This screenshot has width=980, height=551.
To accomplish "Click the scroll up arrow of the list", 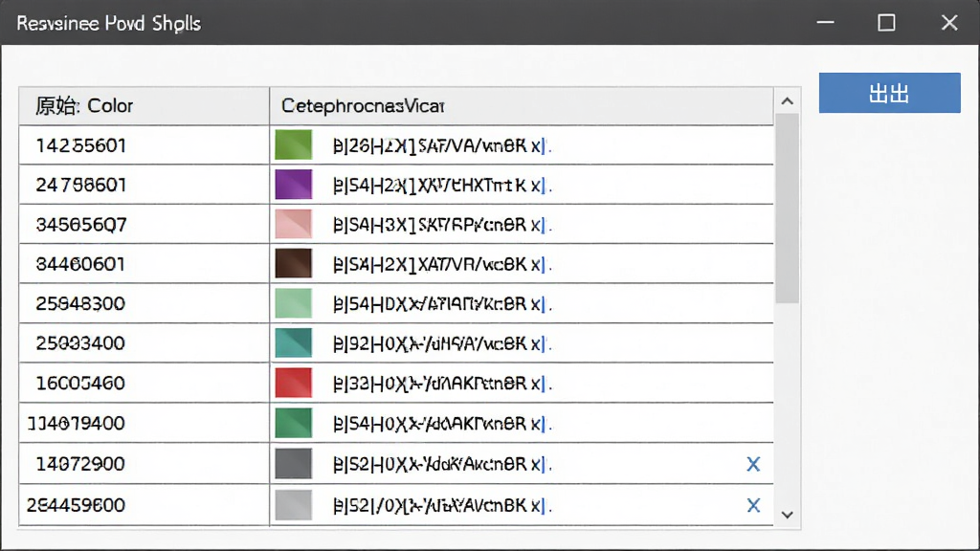I will 788,101.
